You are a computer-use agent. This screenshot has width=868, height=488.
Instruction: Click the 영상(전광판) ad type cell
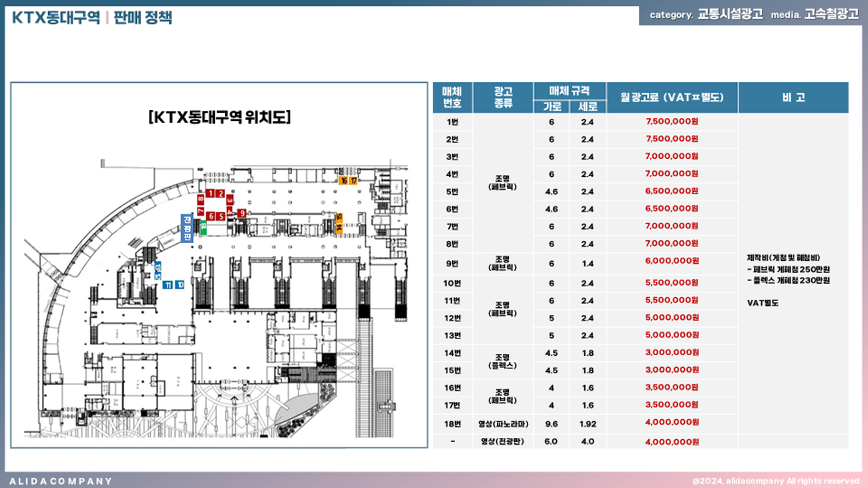[x=503, y=441]
